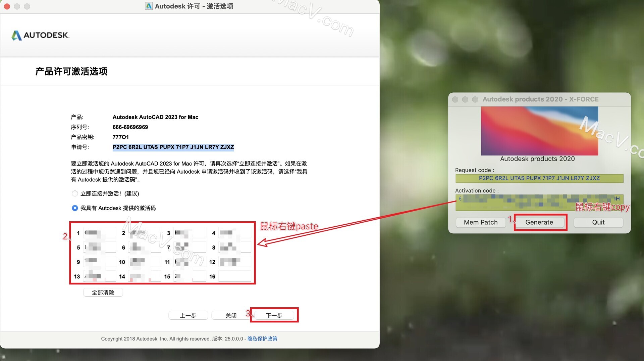Click the empty activation code field 16
The height and width of the screenshot is (361, 644).
[x=235, y=276]
